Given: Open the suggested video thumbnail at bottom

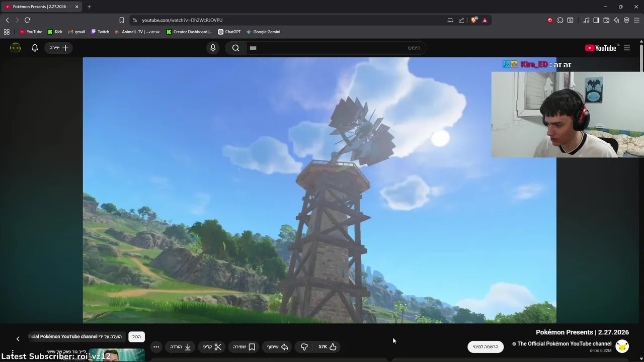Looking at the screenshot, I should point(117,355).
